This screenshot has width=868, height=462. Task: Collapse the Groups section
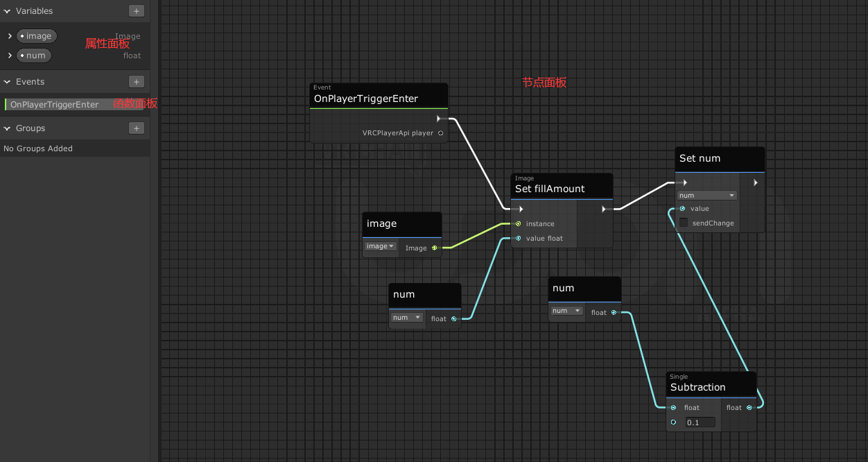click(7, 128)
